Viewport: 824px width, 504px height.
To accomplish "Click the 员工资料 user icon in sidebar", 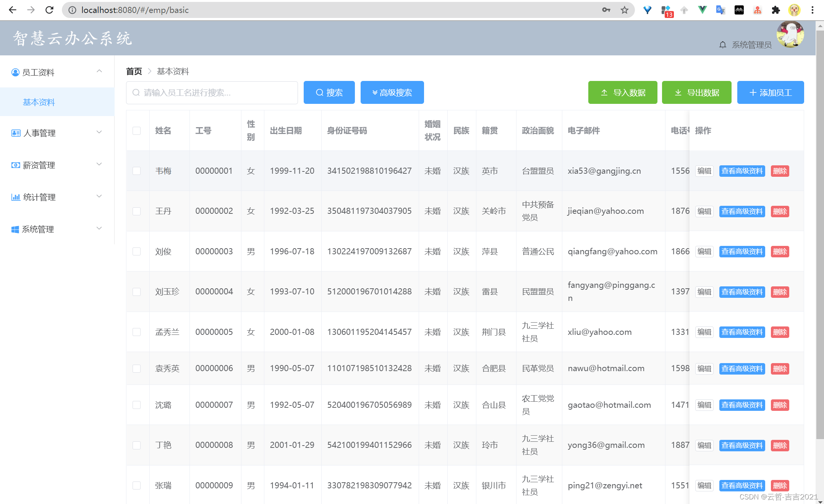I will [15, 72].
